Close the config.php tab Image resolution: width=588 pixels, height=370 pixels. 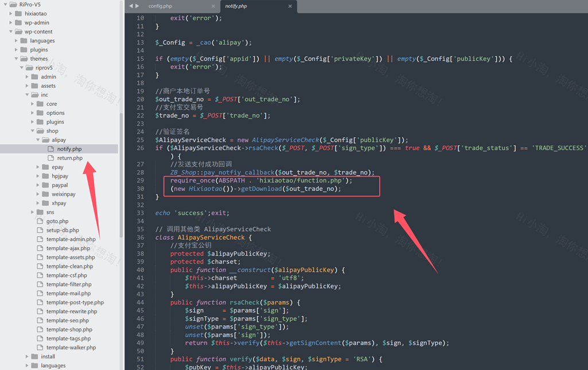click(213, 6)
